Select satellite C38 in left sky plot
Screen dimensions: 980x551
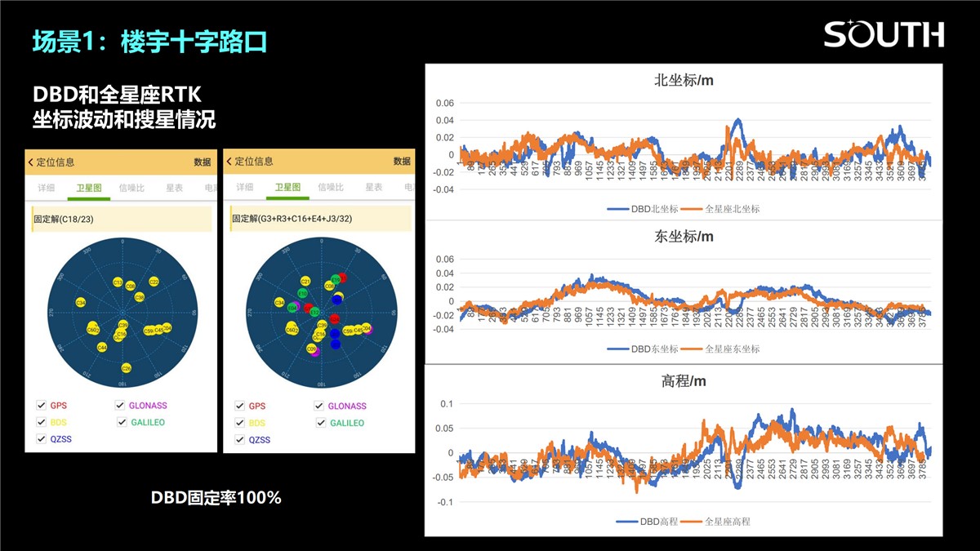(x=140, y=297)
